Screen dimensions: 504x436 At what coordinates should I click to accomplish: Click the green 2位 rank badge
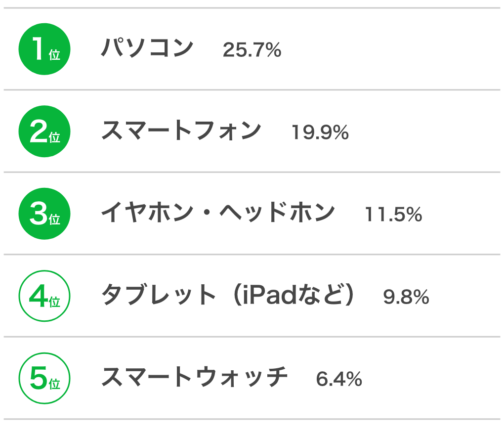(x=44, y=131)
